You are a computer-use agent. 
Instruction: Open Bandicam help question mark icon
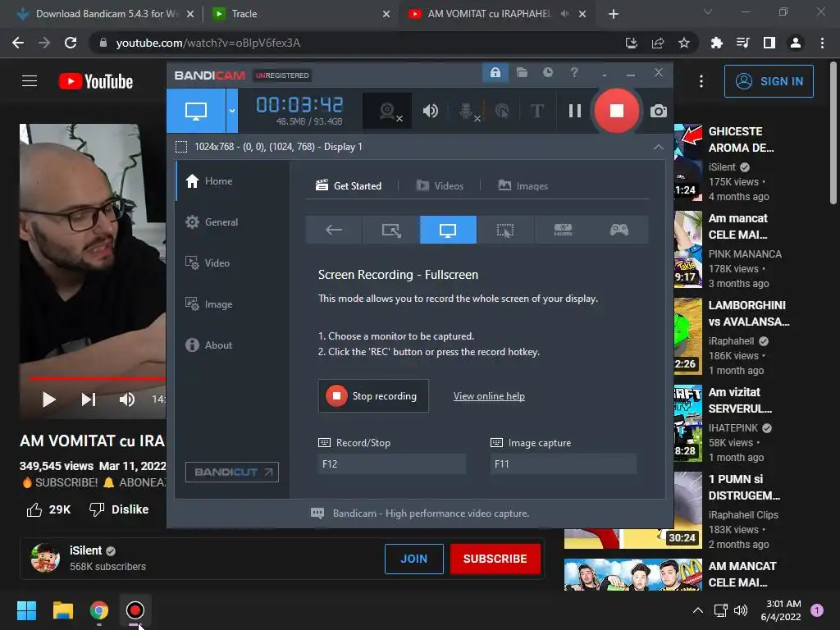(x=574, y=72)
